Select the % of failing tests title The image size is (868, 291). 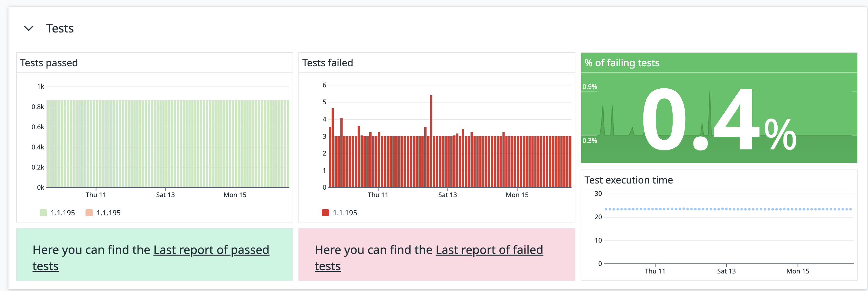pos(622,63)
